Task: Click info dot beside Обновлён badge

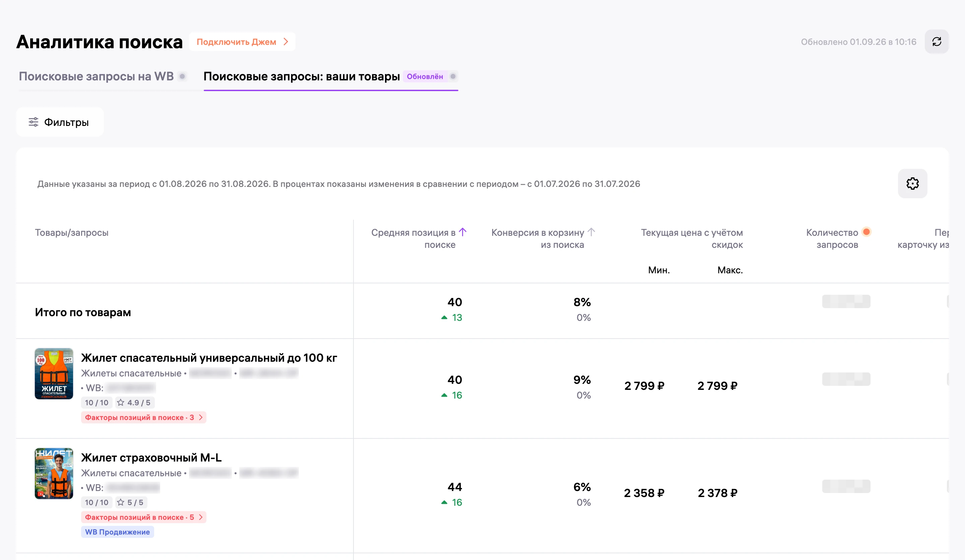Action: [x=453, y=76]
